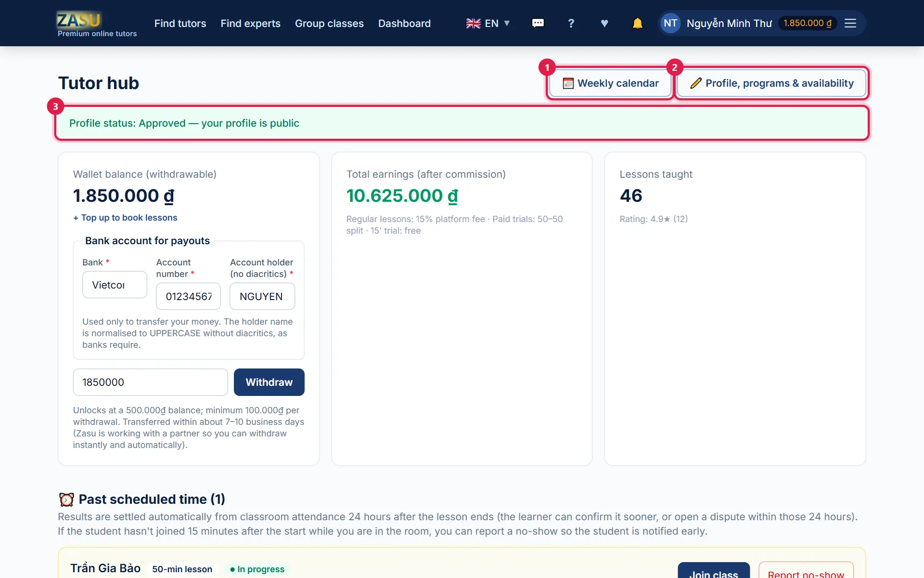Click the NT user avatar
The height and width of the screenshot is (578, 924).
(670, 23)
